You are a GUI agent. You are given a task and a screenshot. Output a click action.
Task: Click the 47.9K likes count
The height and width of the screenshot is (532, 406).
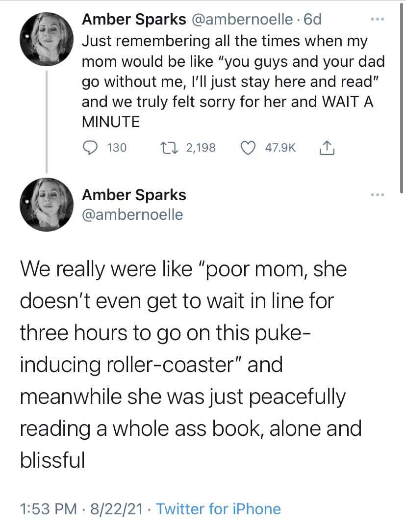[280, 148]
